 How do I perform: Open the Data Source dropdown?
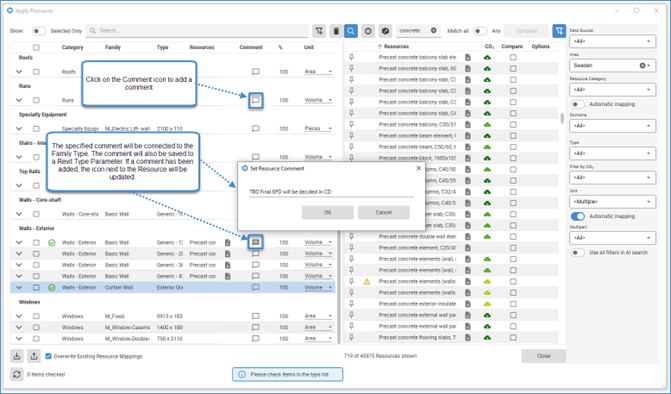(x=612, y=41)
